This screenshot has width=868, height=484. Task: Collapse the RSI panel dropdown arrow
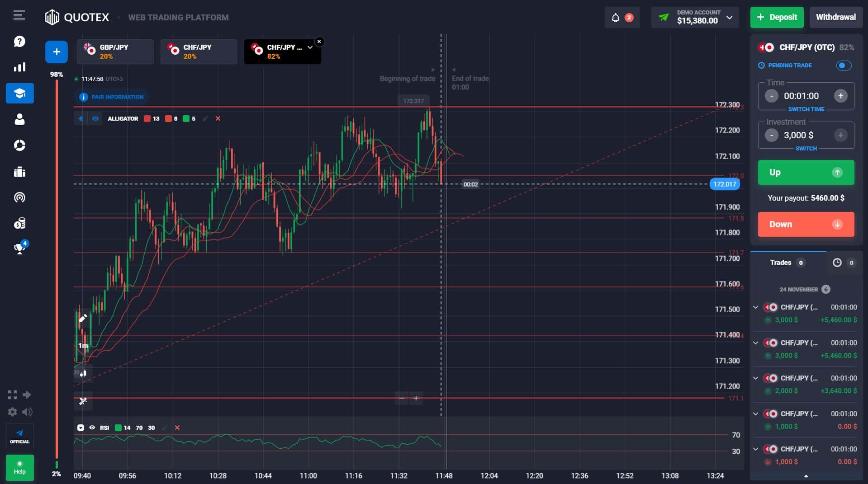pyautogui.click(x=81, y=428)
